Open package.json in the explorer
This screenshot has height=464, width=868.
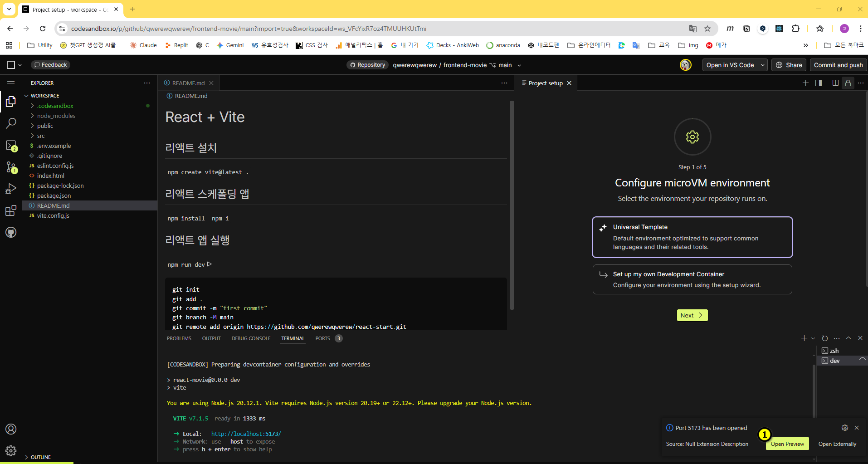click(x=54, y=195)
